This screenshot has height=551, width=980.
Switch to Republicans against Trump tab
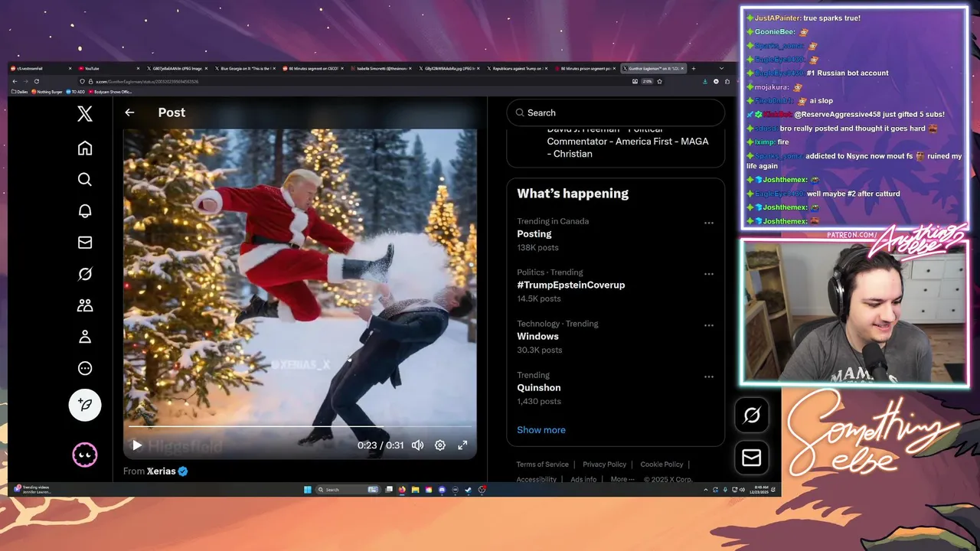coord(518,68)
